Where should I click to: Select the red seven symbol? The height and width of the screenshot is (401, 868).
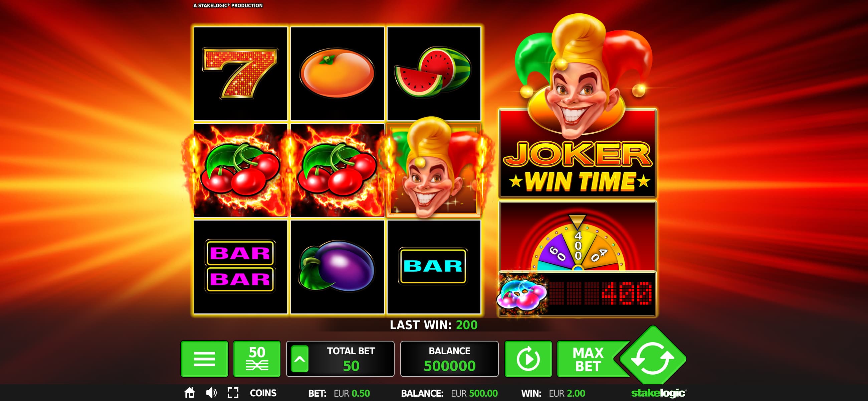pos(241,74)
